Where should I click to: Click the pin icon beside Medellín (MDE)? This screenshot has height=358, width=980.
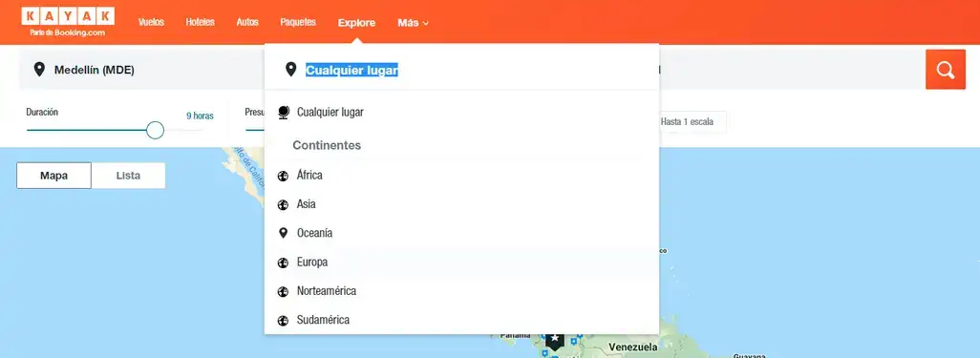click(x=39, y=70)
